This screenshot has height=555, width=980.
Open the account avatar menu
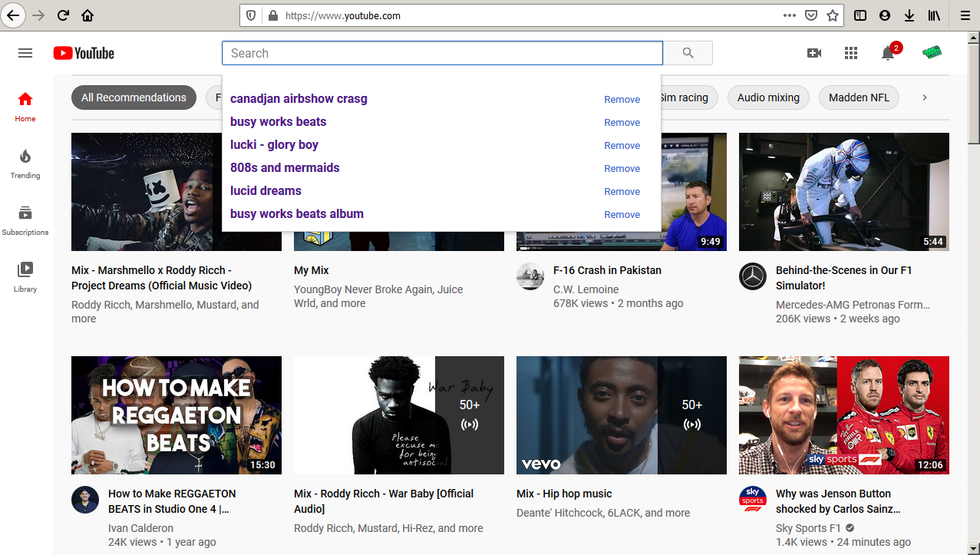point(932,52)
